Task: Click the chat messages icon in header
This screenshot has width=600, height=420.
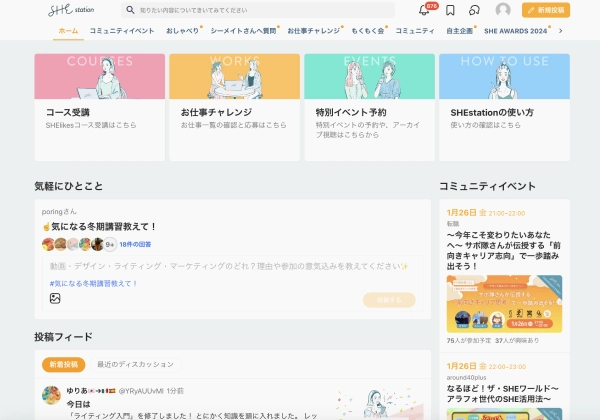Action: pyautogui.click(x=475, y=10)
